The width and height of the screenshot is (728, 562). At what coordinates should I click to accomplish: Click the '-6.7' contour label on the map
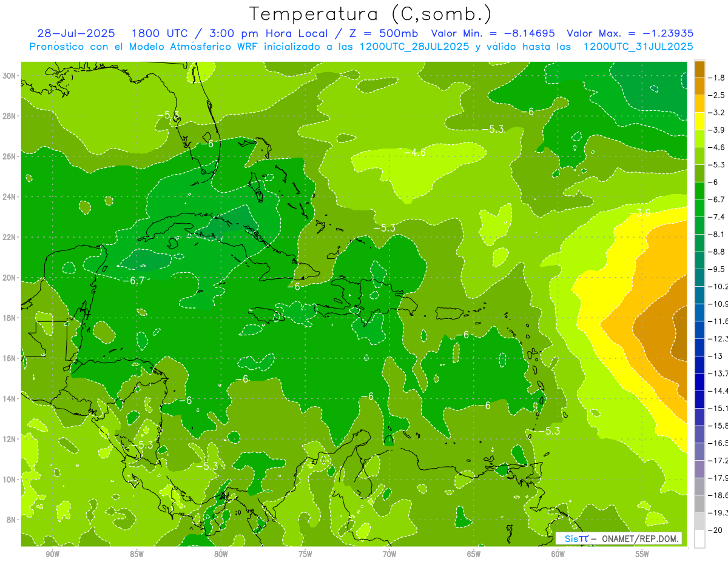[x=133, y=281]
